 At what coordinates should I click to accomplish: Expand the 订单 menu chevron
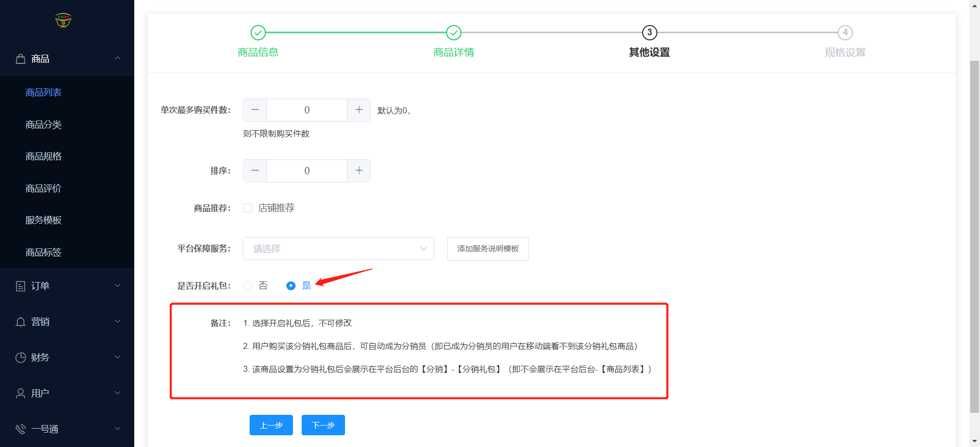tap(117, 286)
